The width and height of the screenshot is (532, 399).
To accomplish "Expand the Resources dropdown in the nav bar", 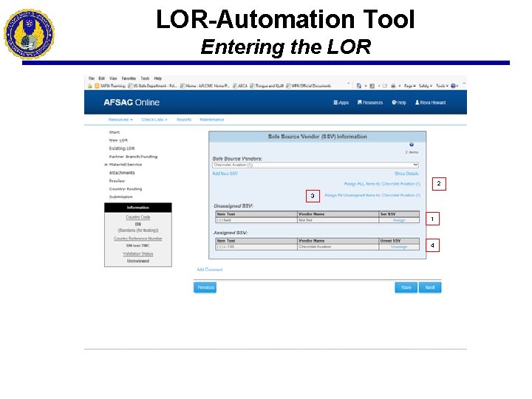I will pyautogui.click(x=120, y=120).
